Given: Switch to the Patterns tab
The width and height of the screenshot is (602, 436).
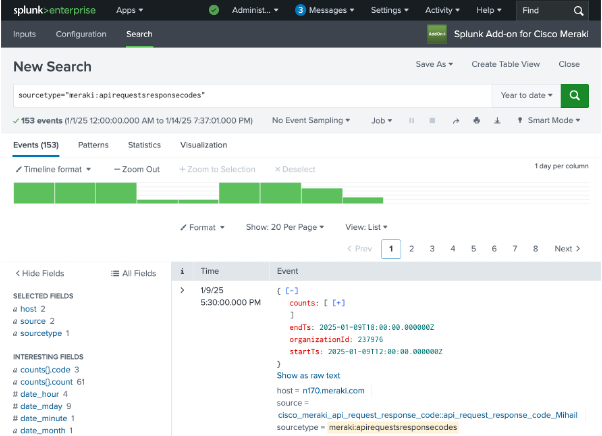Looking at the screenshot, I should [93, 145].
